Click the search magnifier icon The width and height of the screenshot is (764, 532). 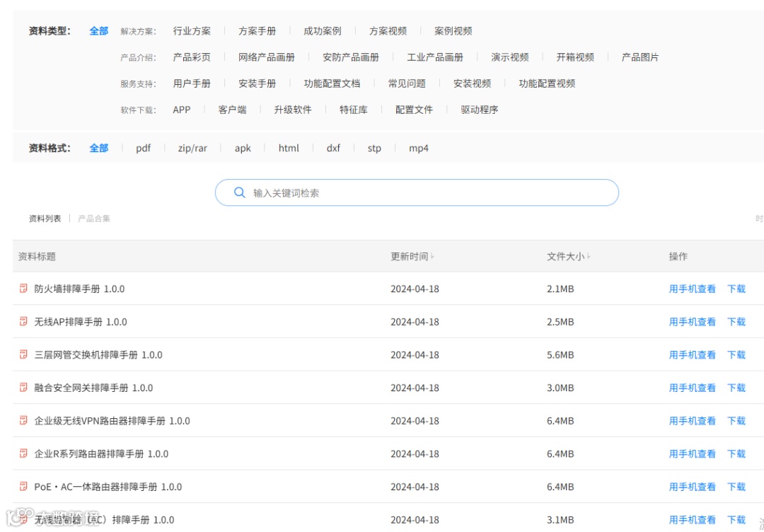click(x=239, y=192)
